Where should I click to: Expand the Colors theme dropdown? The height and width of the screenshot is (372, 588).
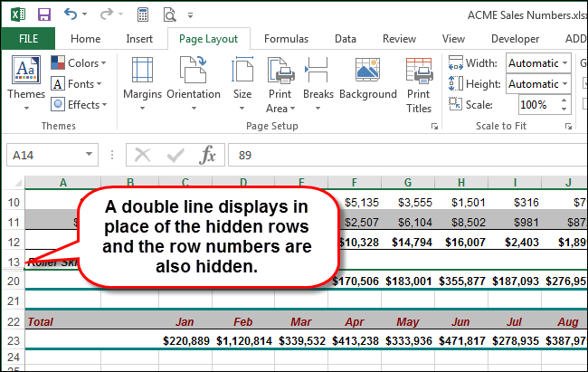pyautogui.click(x=79, y=63)
